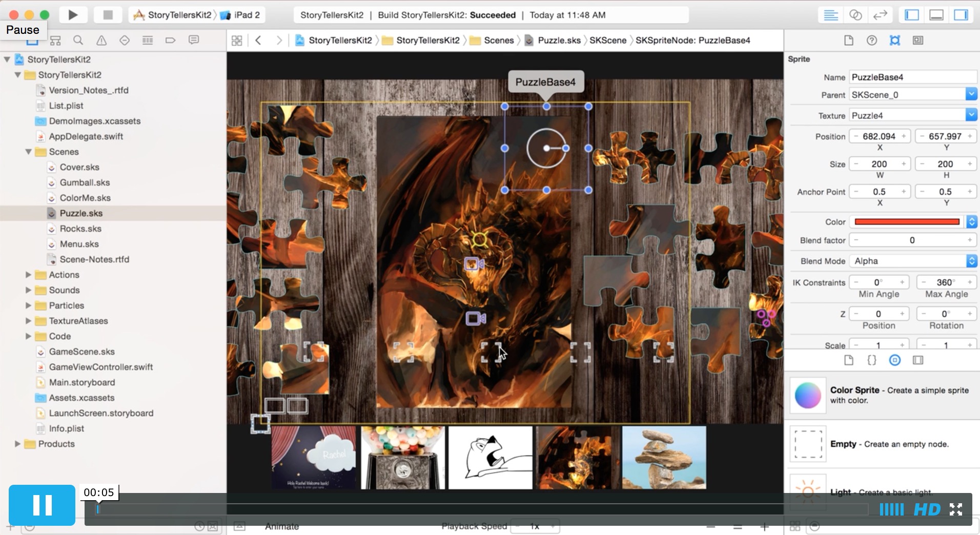Open the Find navigator search icon
Screen dimensions: 980x535
tap(78, 40)
